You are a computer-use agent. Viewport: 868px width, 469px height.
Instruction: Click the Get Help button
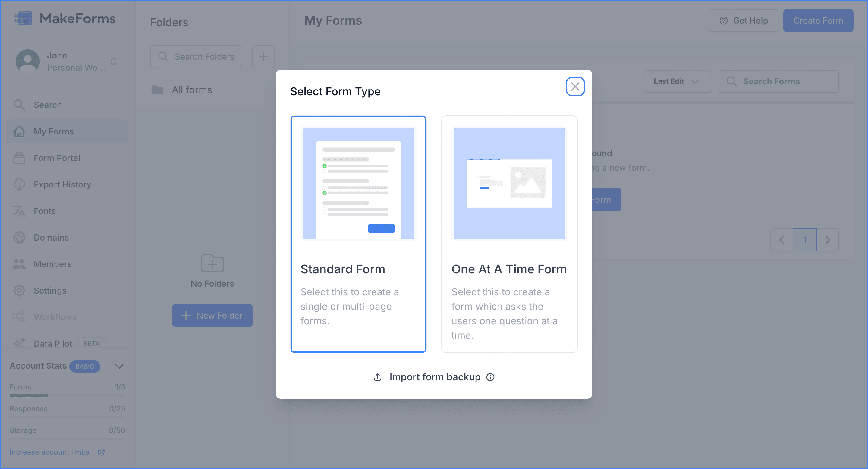(x=743, y=20)
